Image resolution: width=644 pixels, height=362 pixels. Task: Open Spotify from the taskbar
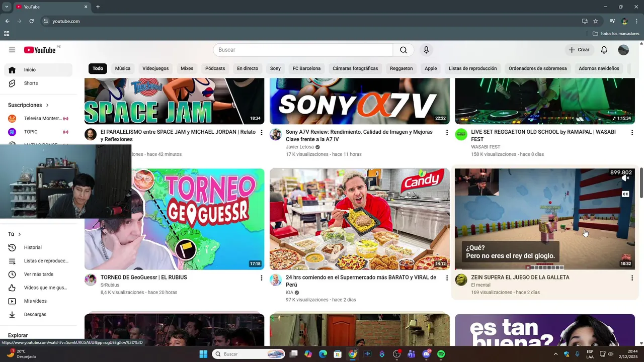click(x=441, y=354)
